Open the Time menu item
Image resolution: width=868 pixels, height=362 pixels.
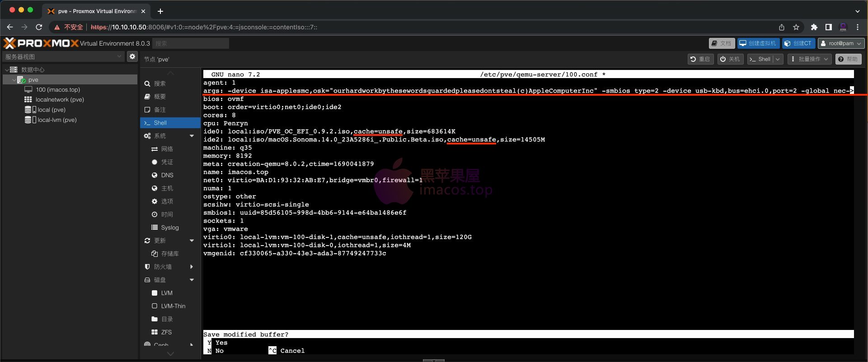click(170, 214)
